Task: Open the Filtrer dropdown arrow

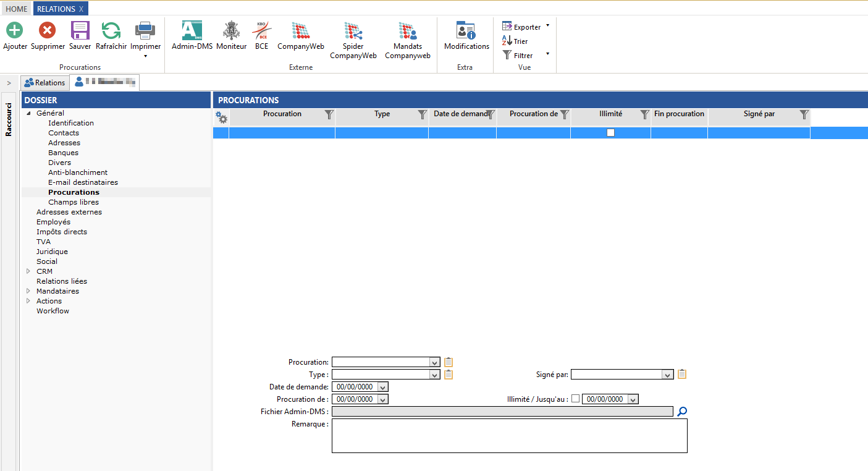Action: tap(547, 54)
